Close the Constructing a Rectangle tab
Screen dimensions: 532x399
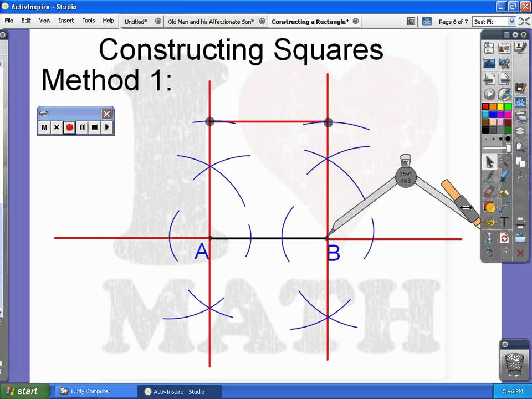pyautogui.click(x=355, y=21)
